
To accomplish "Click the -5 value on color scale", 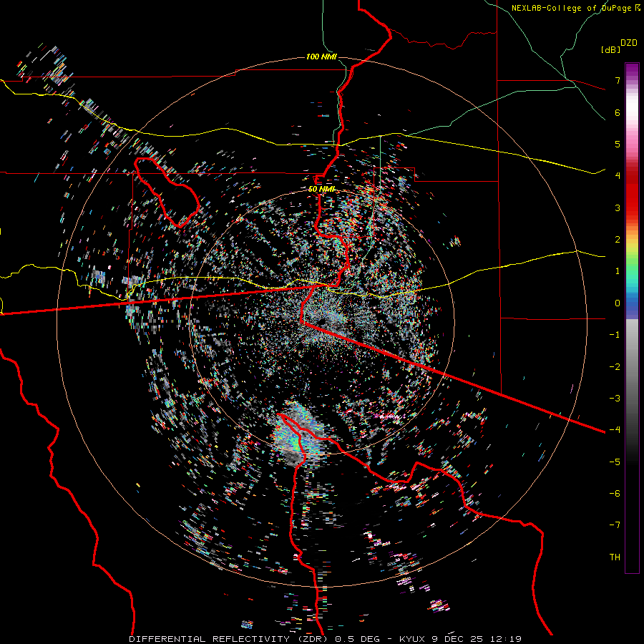I will [615, 462].
